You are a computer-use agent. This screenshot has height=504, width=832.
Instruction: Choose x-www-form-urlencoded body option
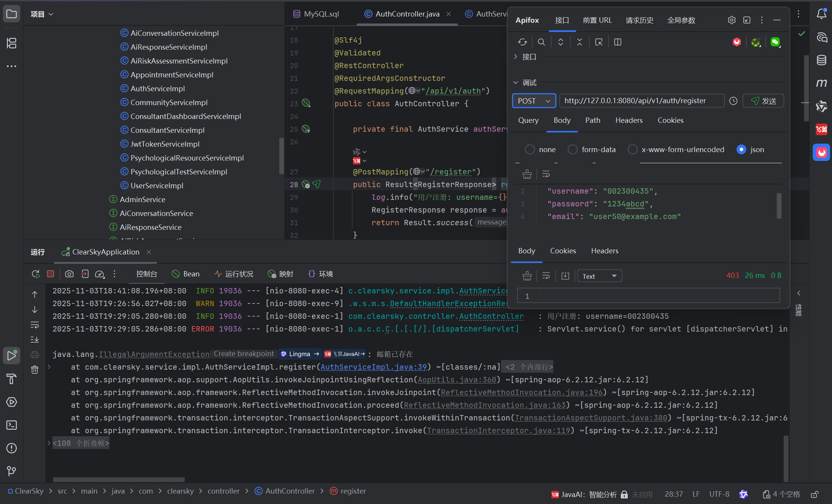click(x=632, y=149)
